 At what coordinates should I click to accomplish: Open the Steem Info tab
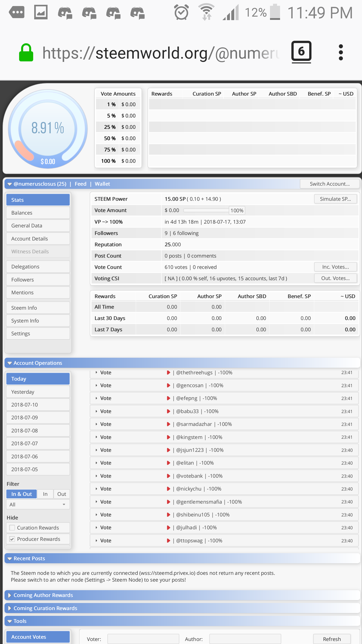[38, 308]
